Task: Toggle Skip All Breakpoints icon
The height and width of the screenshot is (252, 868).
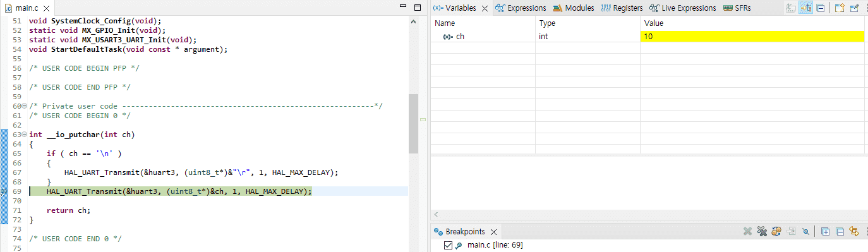Action: [806, 232]
